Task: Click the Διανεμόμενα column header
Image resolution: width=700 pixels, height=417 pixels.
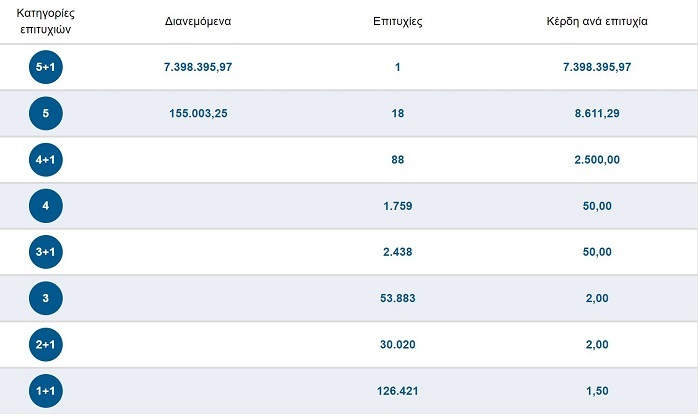Action: point(199,22)
